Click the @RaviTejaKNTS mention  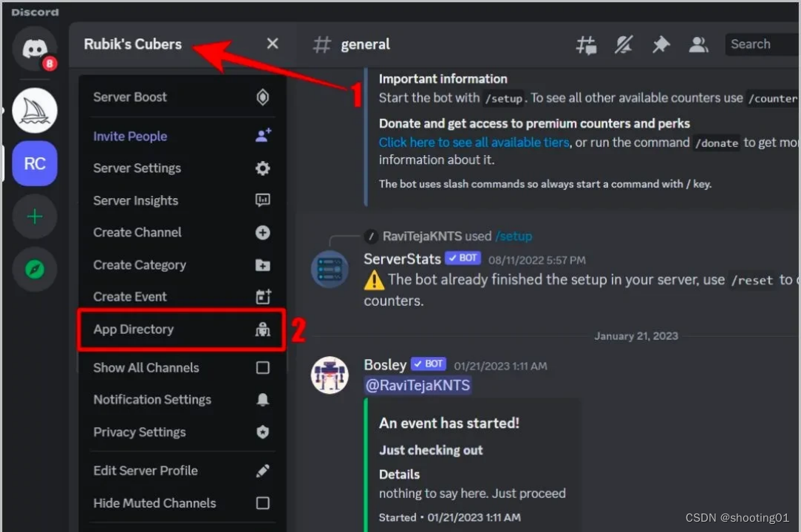click(418, 385)
